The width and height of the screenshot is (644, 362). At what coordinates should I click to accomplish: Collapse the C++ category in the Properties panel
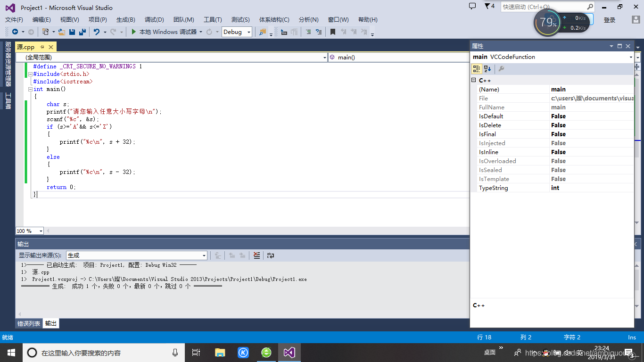474,80
